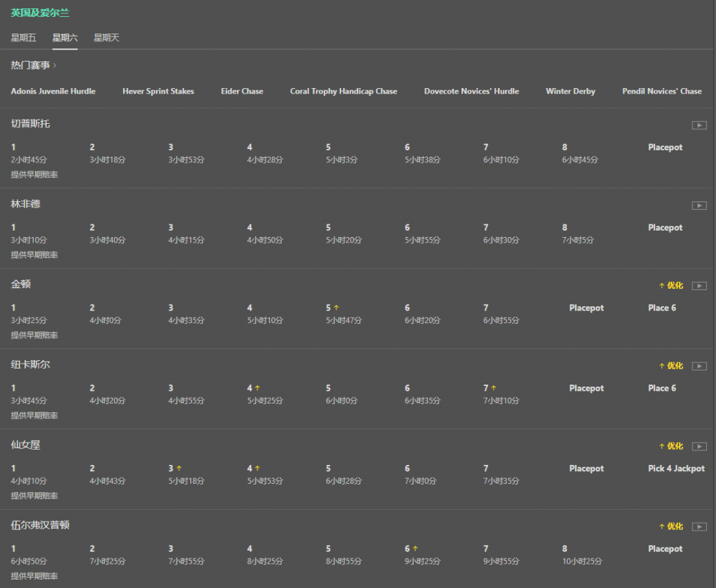The height and width of the screenshot is (588, 716).
Task: Open live stream icon for 切普斯托
Action: tap(699, 125)
